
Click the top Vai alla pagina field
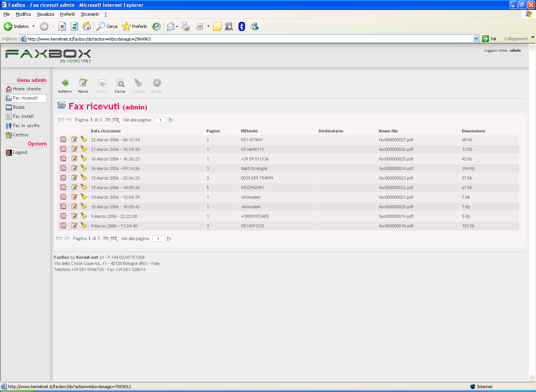(160, 120)
